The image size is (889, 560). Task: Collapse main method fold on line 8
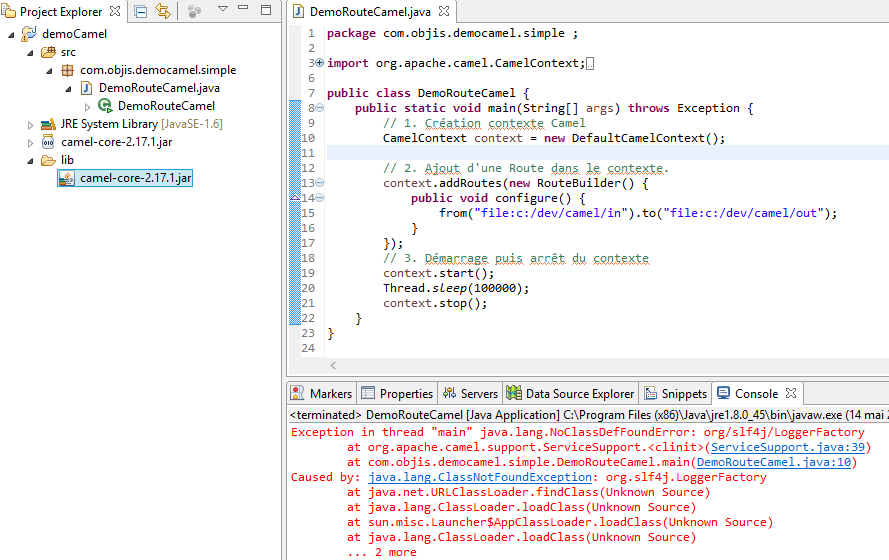pos(320,108)
